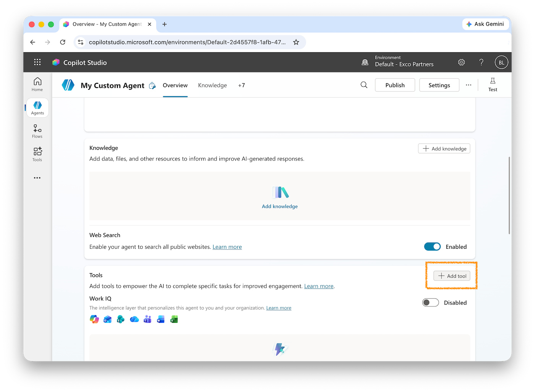This screenshot has width=535, height=392.
Task: Open the app launcher waffle menu
Action: click(x=37, y=62)
